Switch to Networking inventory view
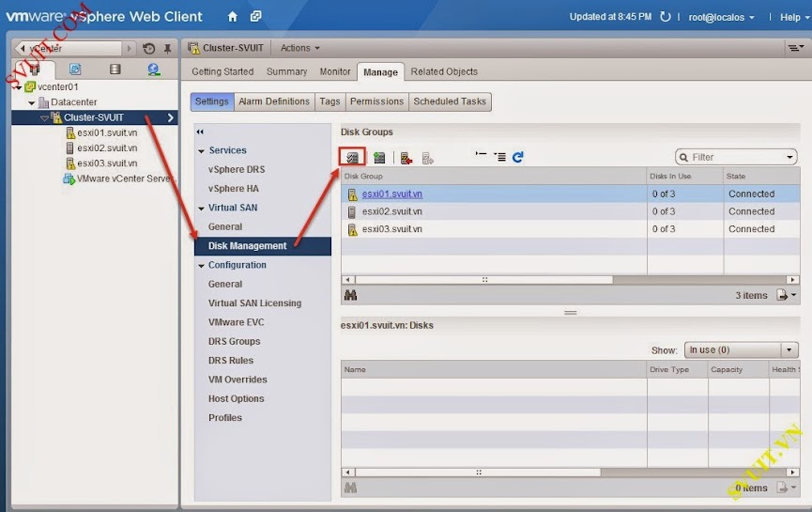Viewport: 812px width, 512px height. tap(153, 69)
